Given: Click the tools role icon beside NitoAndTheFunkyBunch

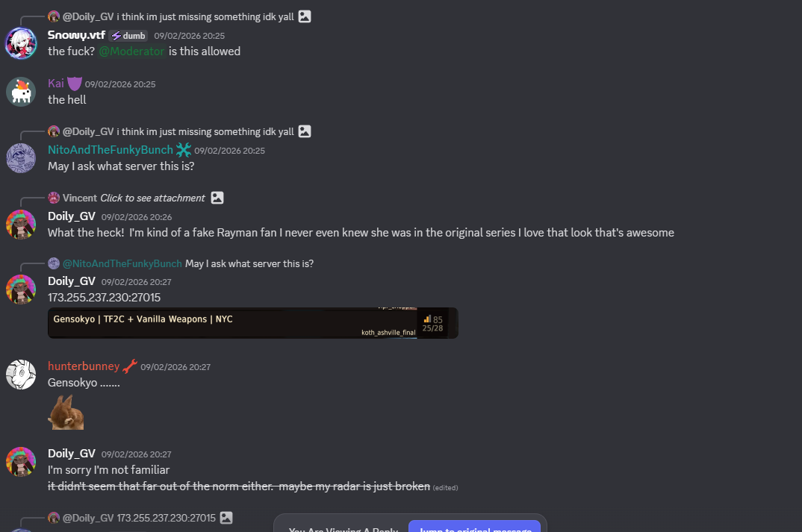Looking at the screenshot, I should tap(184, 150).
